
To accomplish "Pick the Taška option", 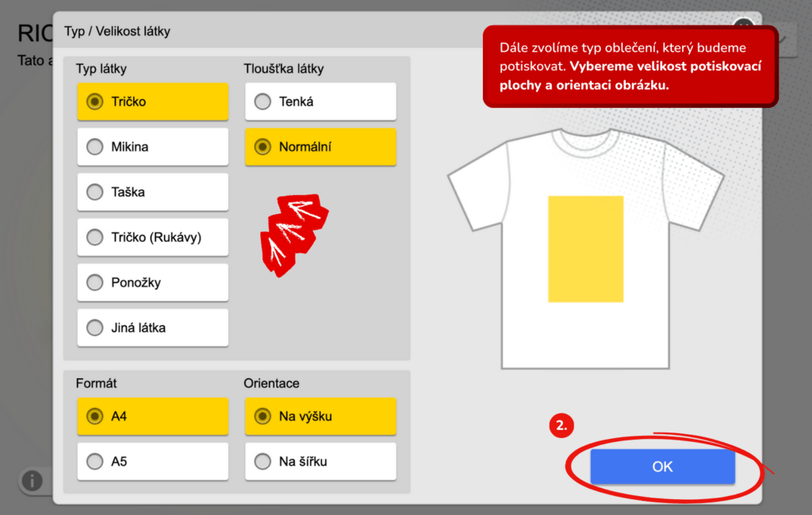I will 152,192.
